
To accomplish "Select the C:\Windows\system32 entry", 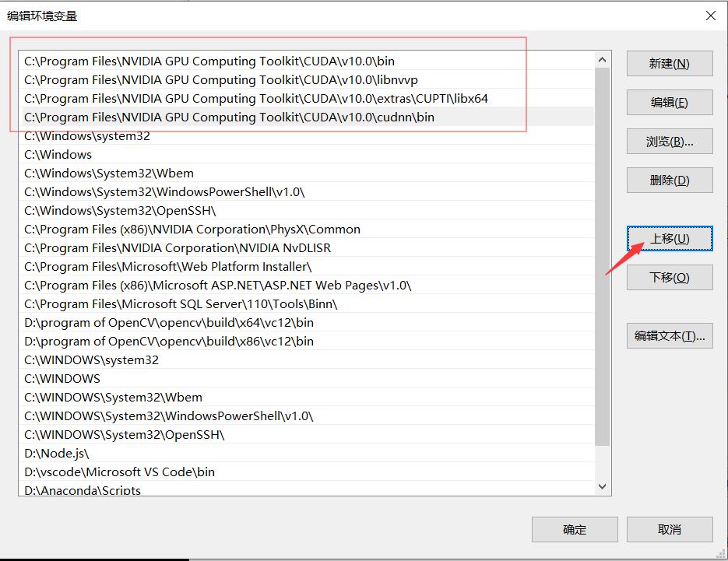I will click(x=307, y=135).
